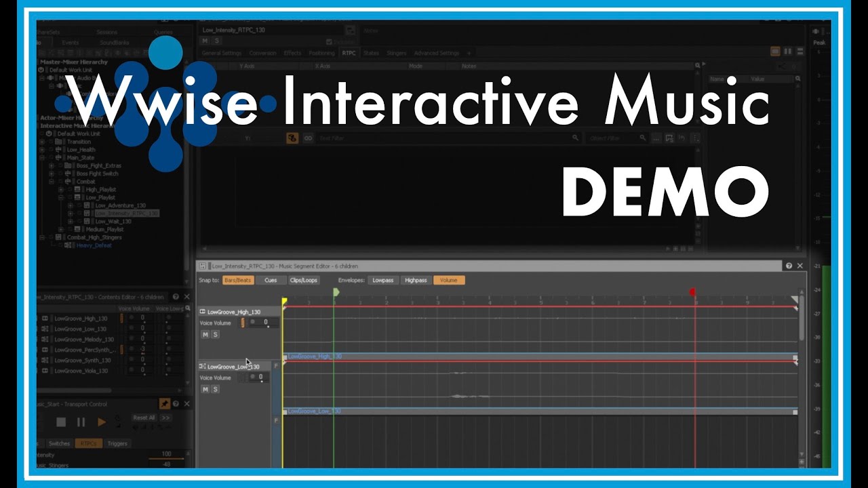Screen dimensions: 868x488
Task: Open the Effects tab in Property Editor
Action: [x=292, y=53]
